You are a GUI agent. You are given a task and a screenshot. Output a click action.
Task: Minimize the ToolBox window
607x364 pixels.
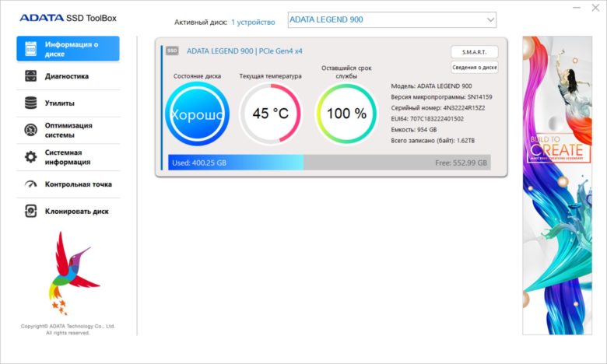point(577,7)
